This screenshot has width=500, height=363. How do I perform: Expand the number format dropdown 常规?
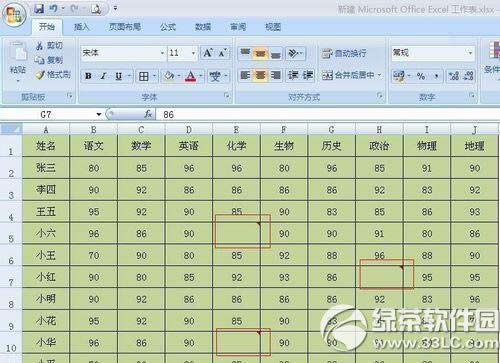433,53
